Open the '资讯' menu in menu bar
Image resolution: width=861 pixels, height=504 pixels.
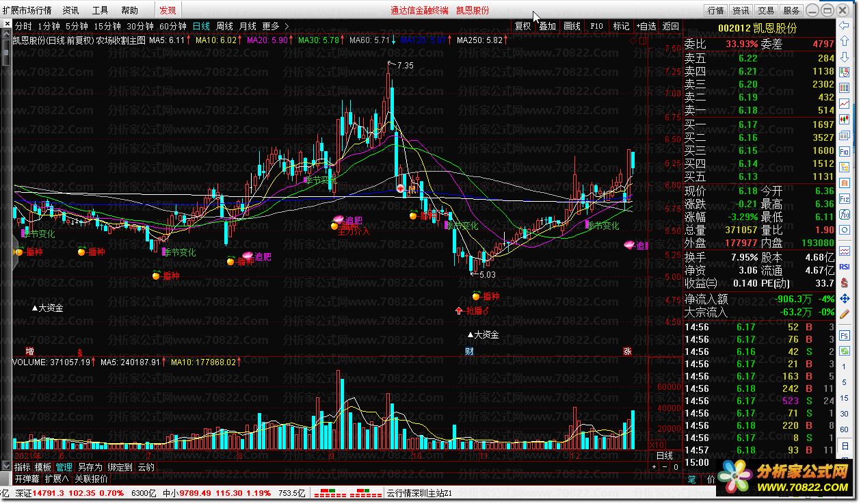70,10
